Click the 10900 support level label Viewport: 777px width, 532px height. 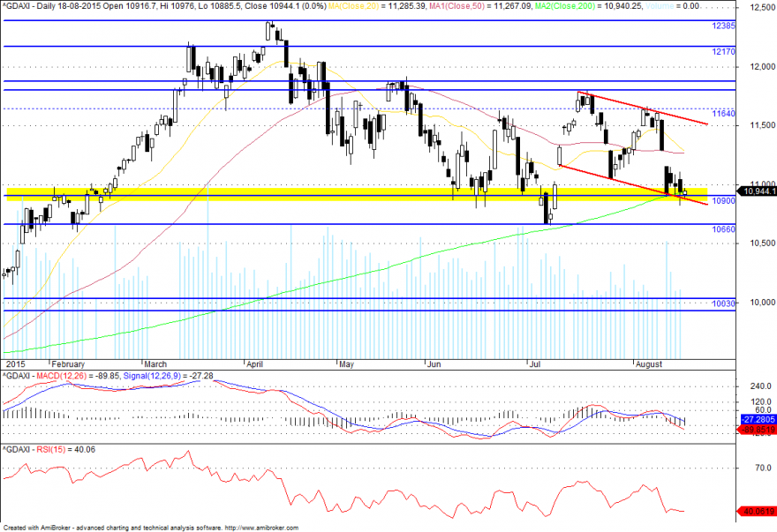point(723,200)
